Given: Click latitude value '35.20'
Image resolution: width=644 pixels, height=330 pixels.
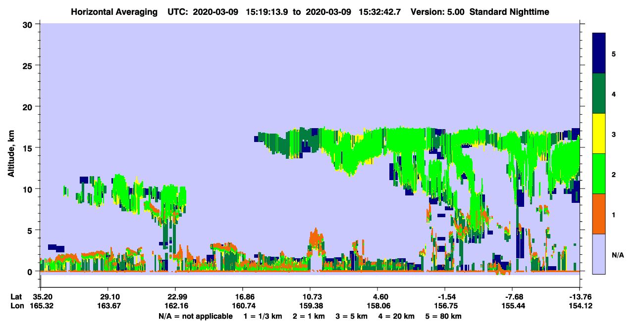Looking at the screenshot, I should coord(41,297).
